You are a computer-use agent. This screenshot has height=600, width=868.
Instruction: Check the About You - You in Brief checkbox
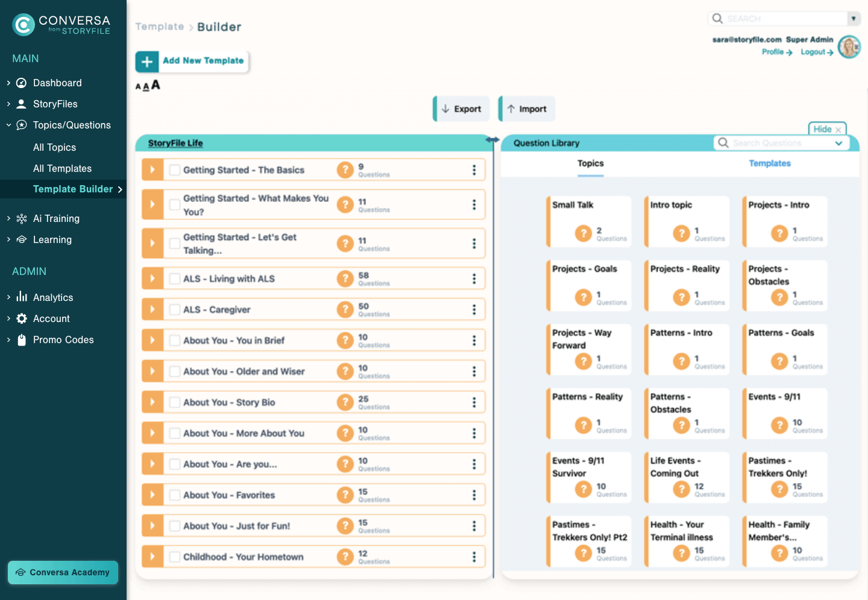point(175,341)
